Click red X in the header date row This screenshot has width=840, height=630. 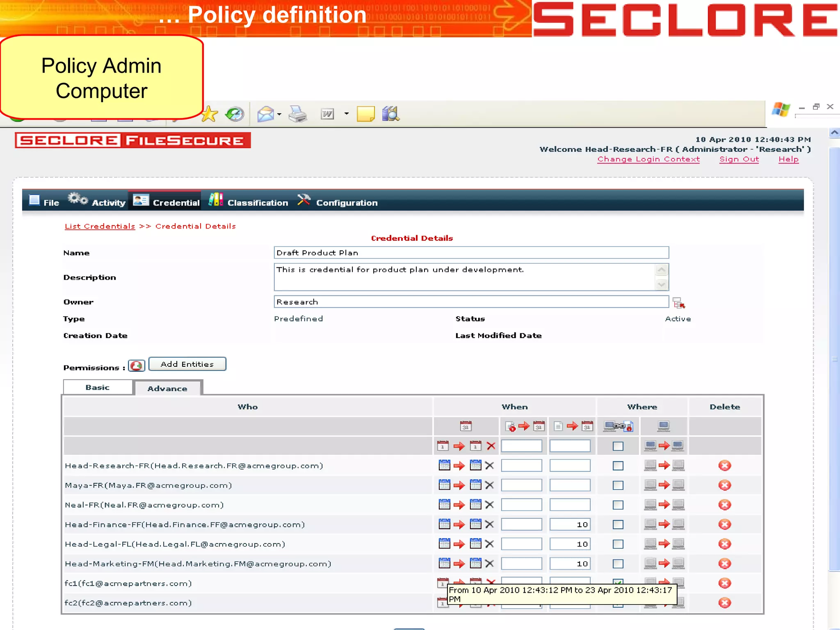[491, 446]
